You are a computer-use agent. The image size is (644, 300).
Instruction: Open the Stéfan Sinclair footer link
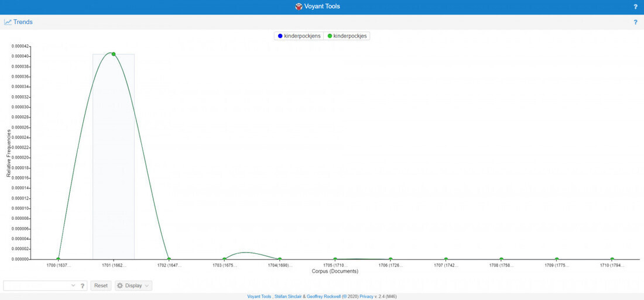[x=287, y=296]
